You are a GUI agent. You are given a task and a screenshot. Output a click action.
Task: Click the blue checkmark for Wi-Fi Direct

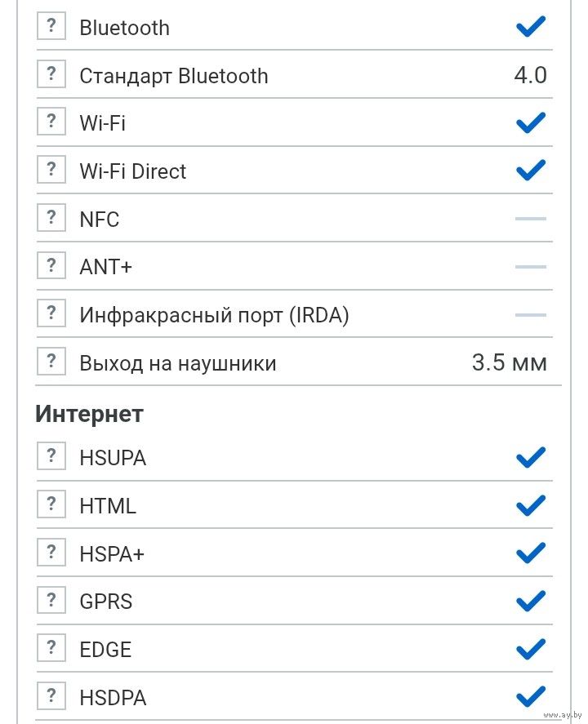[531, 170]
